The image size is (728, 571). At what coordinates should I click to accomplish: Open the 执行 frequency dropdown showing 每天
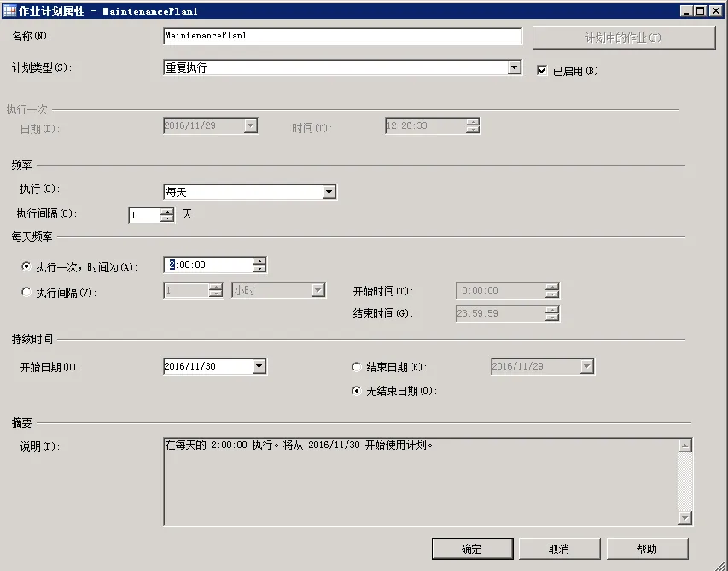[x=329, y=191]
